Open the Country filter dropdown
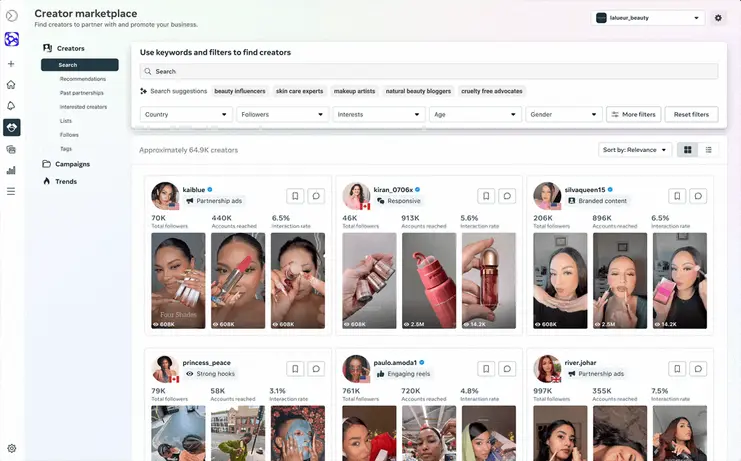Image resolution: width=741 pixels, height=461 pixels. pyautogui.click(x=186, y=115)
